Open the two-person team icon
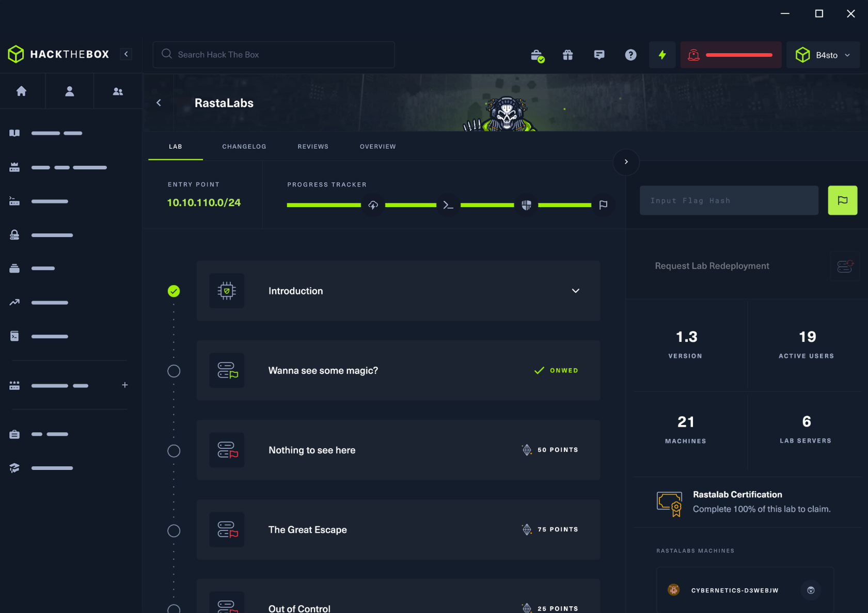868x613 pixels. (x=118, y=91)
